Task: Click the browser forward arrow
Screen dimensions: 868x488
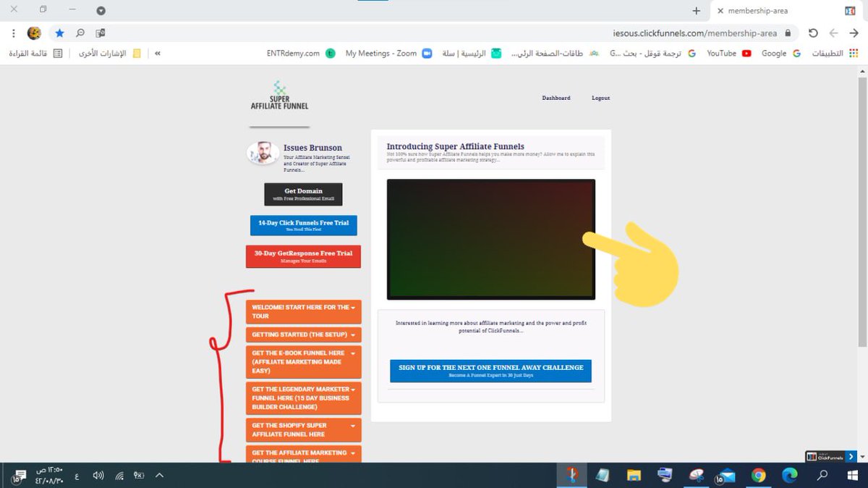Action: click(833, 33)
